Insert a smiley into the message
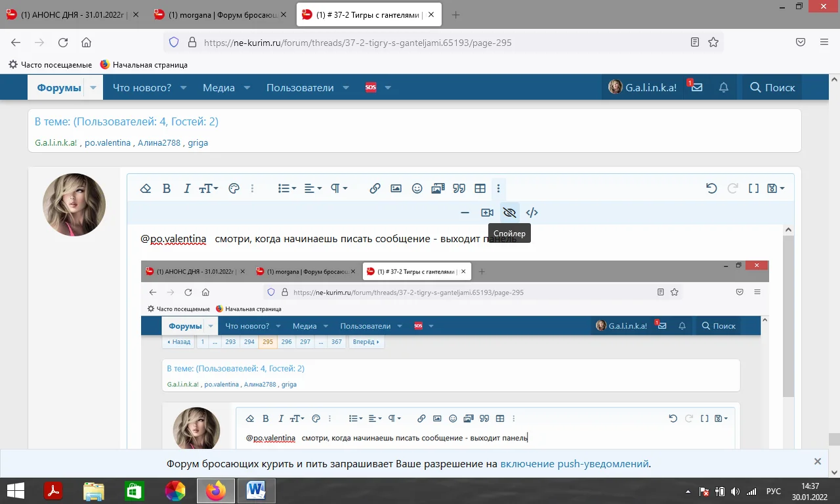This screenshot has height=504, width=840. pyautogui.click(x=417, y=188)
